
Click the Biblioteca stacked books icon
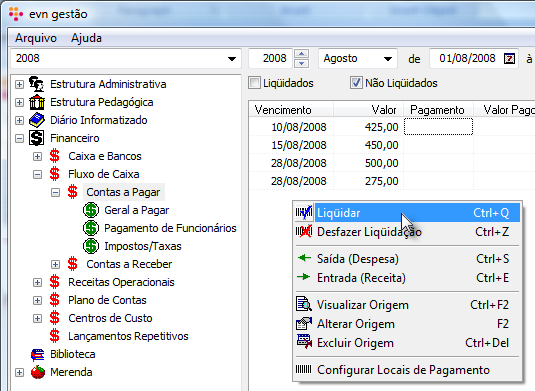pyautogui.click(x=38, y=354)
